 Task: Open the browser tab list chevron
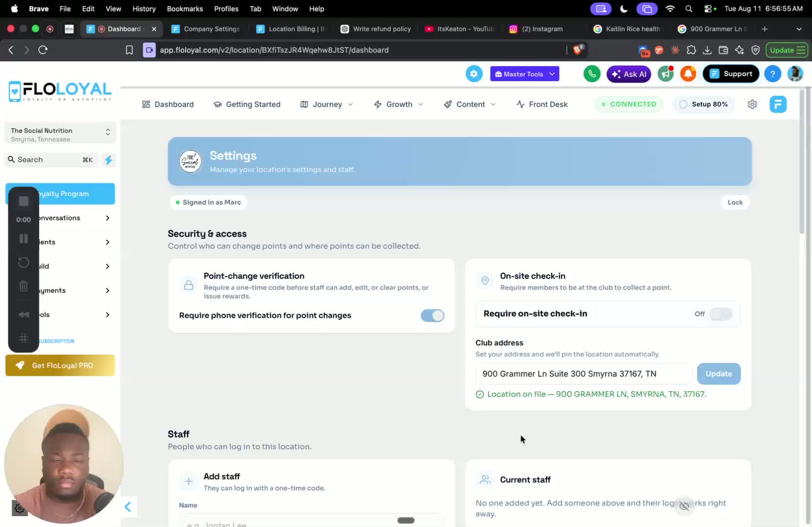click(x=799, y=29)
